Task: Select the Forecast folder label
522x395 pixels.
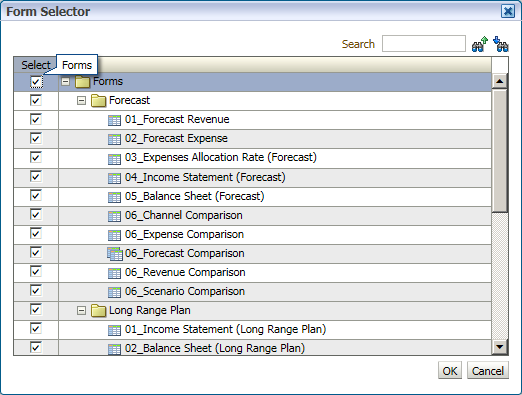Action: coord(130,100)
